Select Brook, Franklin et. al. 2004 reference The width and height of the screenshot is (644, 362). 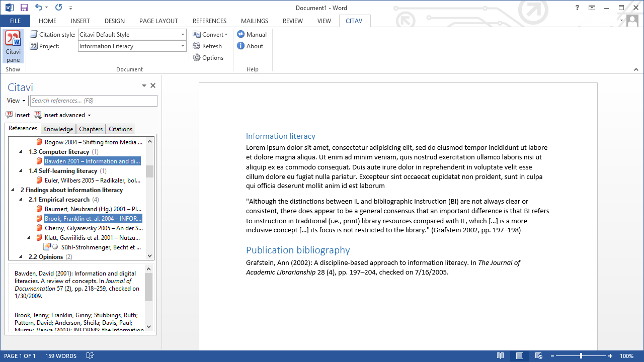(x=93, y=218)
